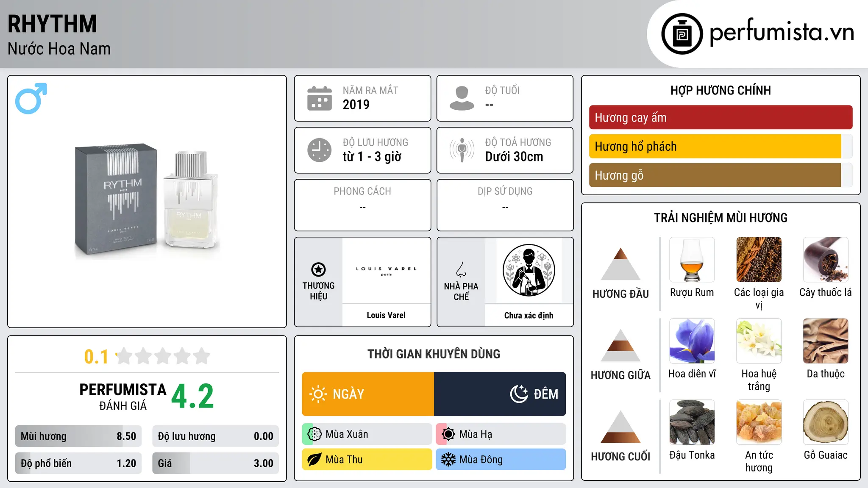Click the moon icon in the Đêm bar
This screenshot has width=868, height=488.
pos(519,394)
